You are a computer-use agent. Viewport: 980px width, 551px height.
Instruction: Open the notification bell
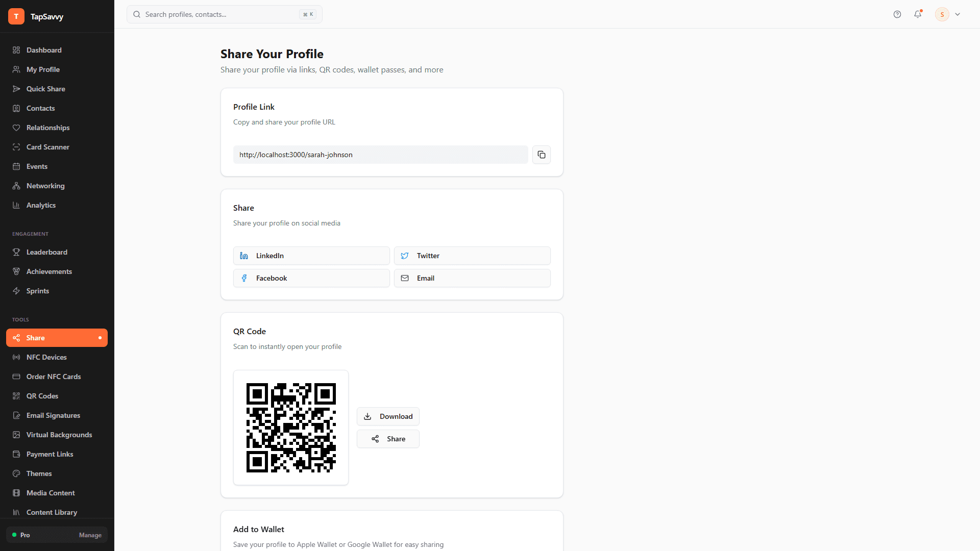[x=918, y=14]
